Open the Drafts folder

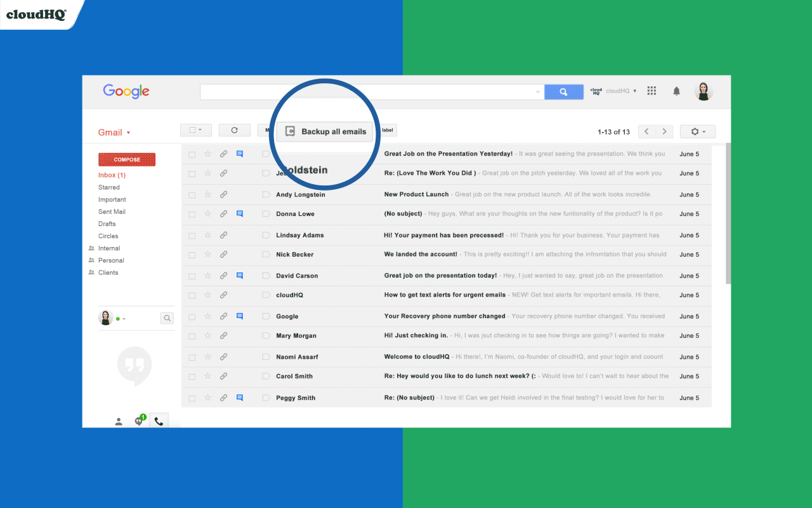tap(107, 224)
